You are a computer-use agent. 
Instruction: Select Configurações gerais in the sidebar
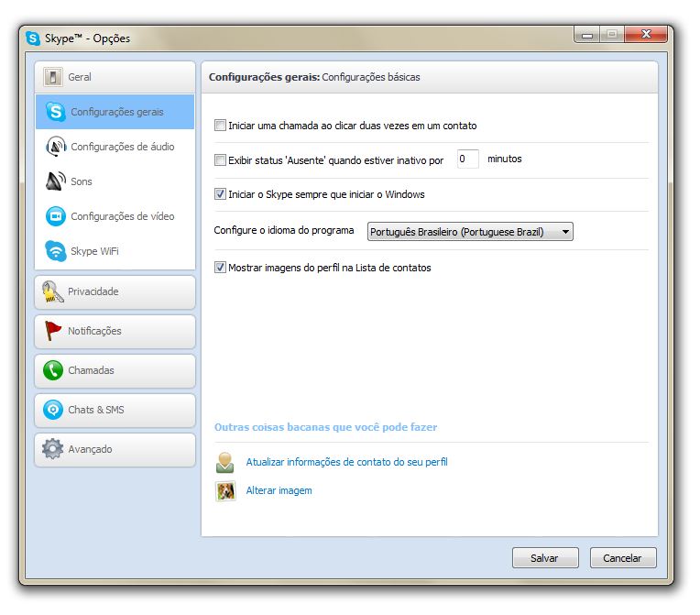tap(115, 112)
